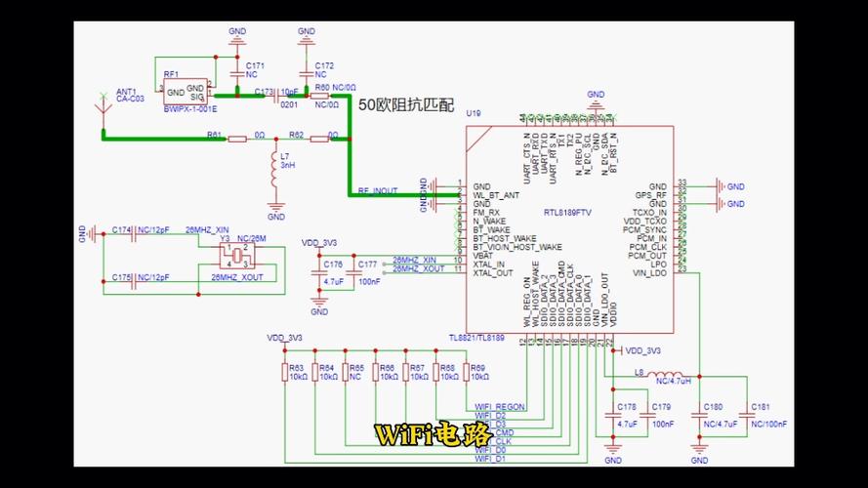Viewport: 868px width, 488px height.
Task: Select the 3nH value beside L7
Action: (x=287, y=166)
